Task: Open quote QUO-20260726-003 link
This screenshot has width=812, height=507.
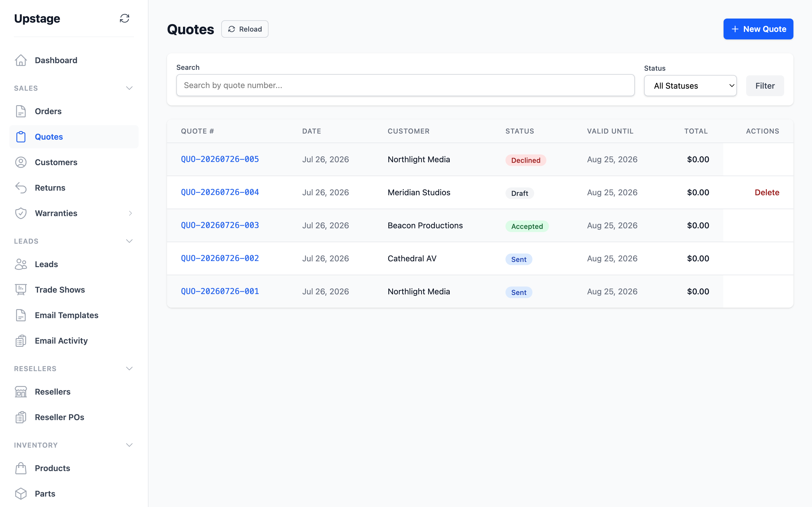Action: [220, 225]
